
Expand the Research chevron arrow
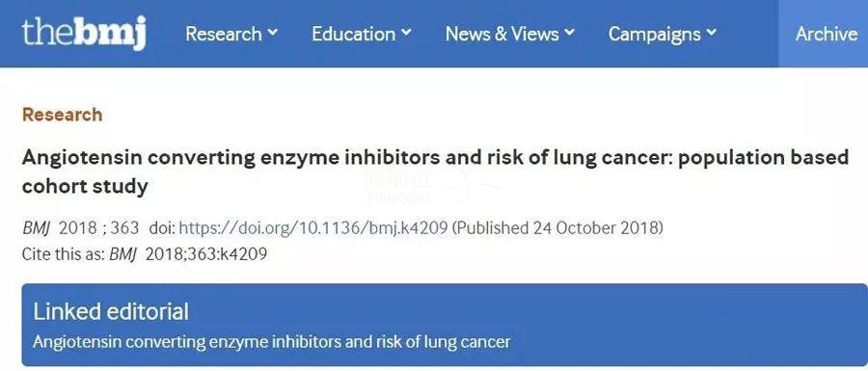point(272,33)
